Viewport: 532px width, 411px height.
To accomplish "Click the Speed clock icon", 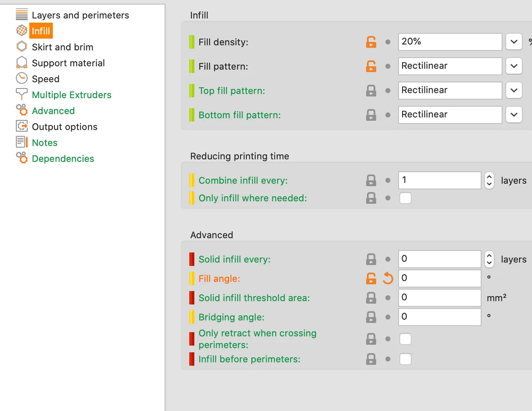I will click(x=21, y=78).
